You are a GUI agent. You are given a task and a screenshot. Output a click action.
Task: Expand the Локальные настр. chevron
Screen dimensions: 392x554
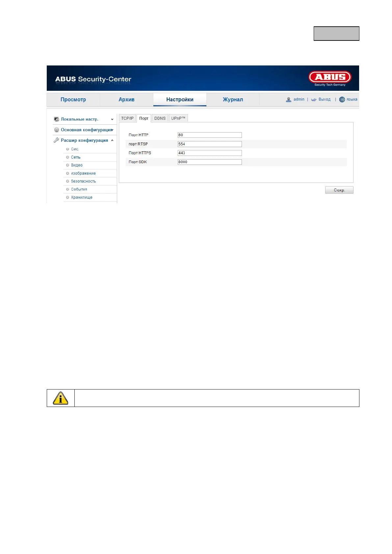(x=112, y=119)
